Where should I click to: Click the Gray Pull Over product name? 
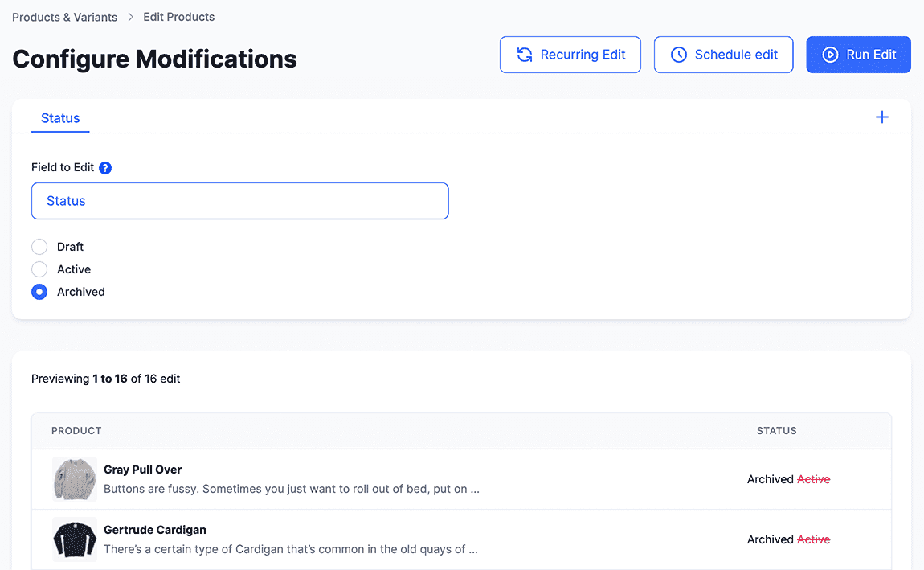(x=142, y=470)
